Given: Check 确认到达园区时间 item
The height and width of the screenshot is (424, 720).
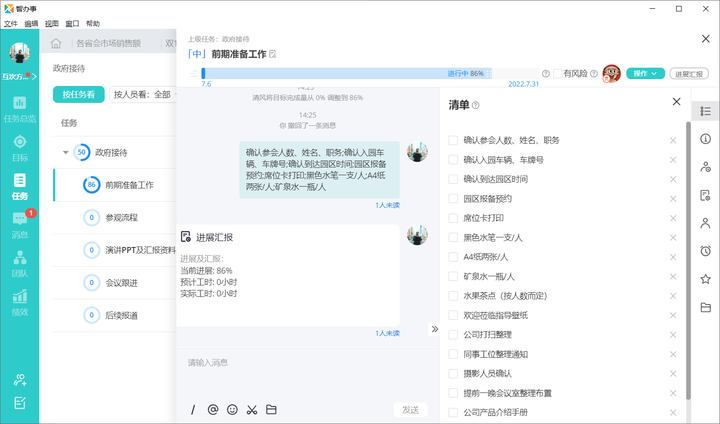Looking at the screenshot, I should tap(453, 179).
